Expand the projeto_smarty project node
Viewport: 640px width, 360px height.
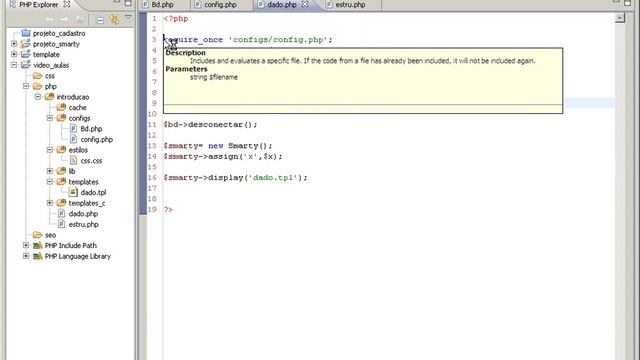coord(14,44)
